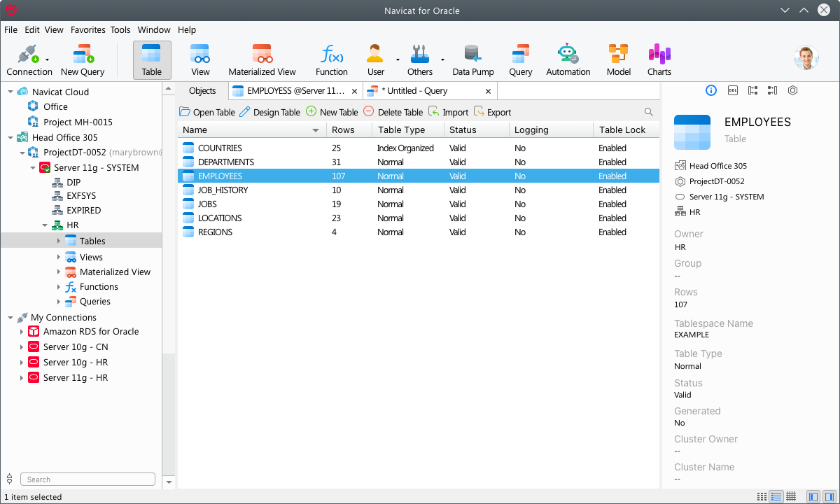Open the Others dropdown arrow
Screen dimensions: 840x504
(442, 60)
